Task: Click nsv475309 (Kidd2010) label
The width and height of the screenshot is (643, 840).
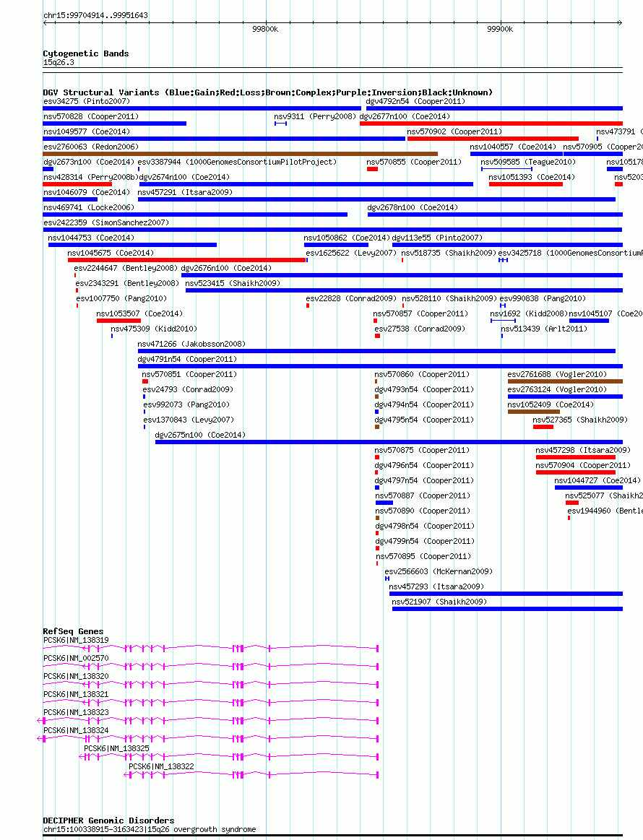Action: coord(154,329)
